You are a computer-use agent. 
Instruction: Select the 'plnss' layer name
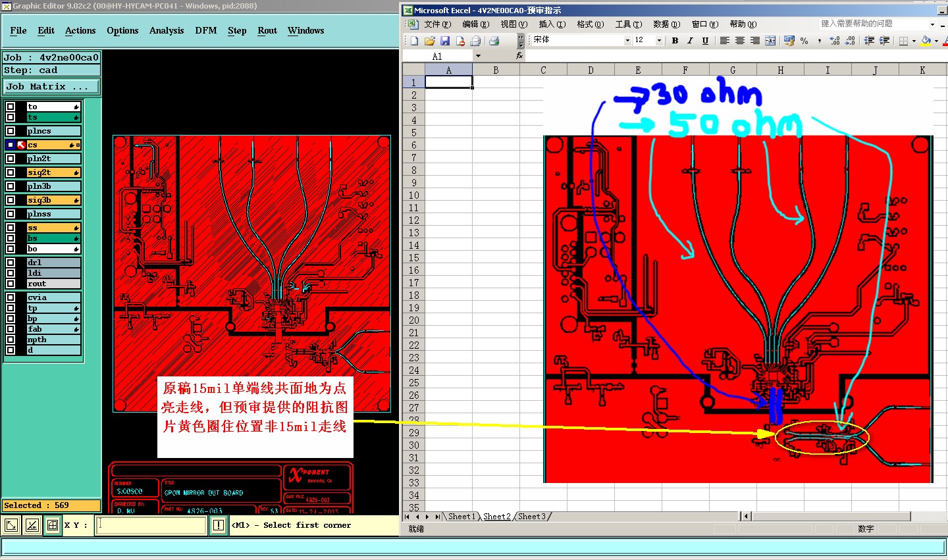53,214
